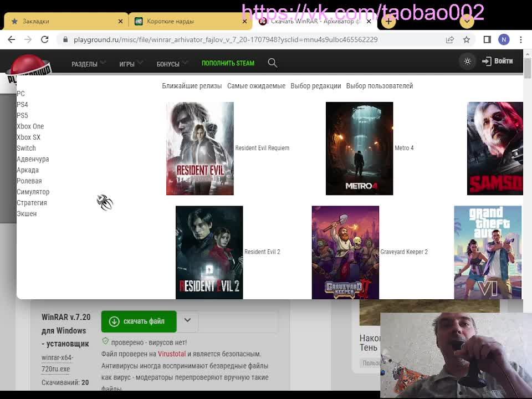Screen dimensions: 532x399
Task: Go back with the browser back arrow
Action: coord(12,40)
